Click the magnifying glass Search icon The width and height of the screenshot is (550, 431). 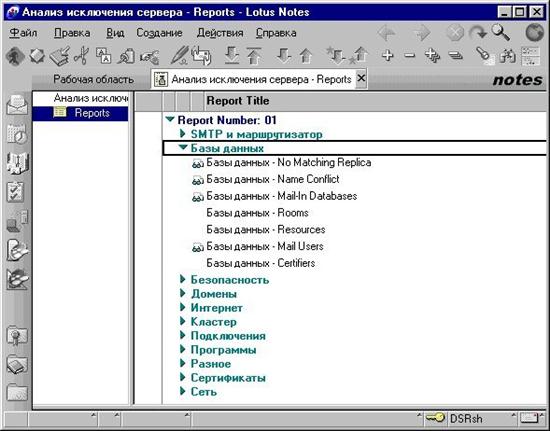[x=501, y=33]
